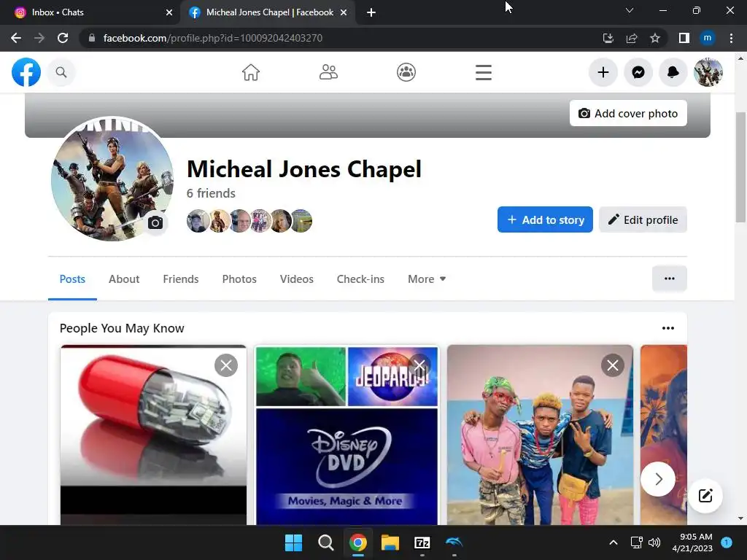
Task: Open the pill capsule suggestion photo
Action: click(x=153, y=435)
